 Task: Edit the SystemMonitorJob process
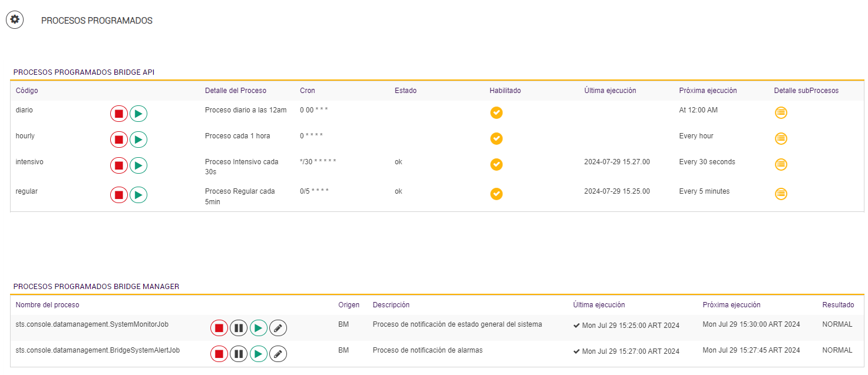coord(278,328)
